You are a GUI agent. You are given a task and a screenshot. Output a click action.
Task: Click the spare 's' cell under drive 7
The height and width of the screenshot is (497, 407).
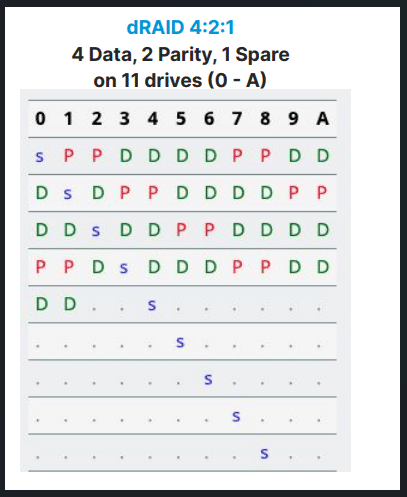click(x=236, y=416)
